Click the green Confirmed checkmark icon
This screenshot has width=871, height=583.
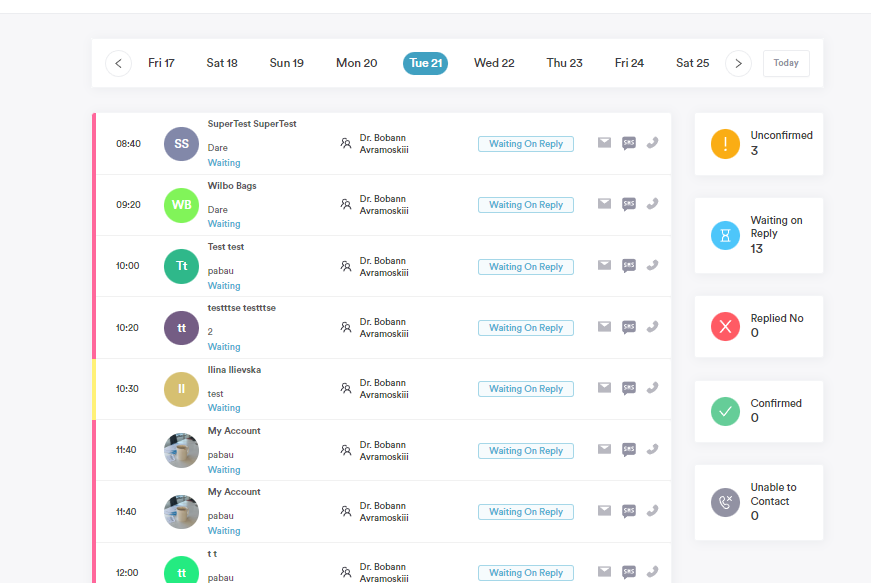coord(725,411)
